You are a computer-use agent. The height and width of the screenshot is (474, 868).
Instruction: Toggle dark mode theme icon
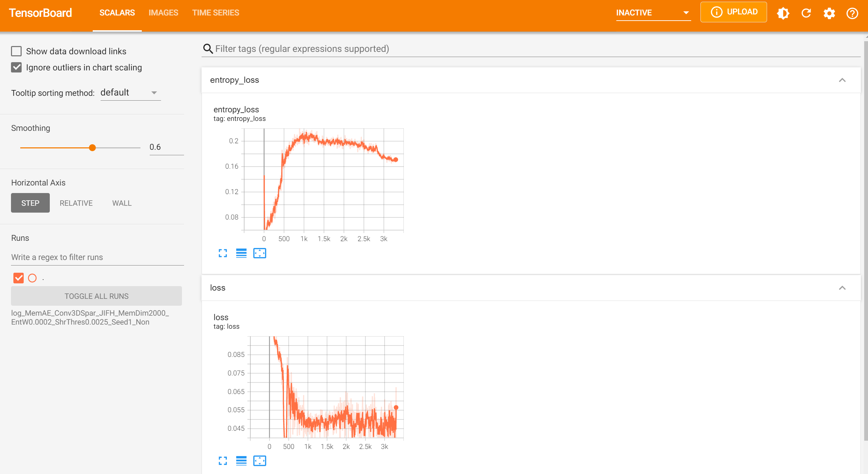pyautogui.click(x=783, y=13)
